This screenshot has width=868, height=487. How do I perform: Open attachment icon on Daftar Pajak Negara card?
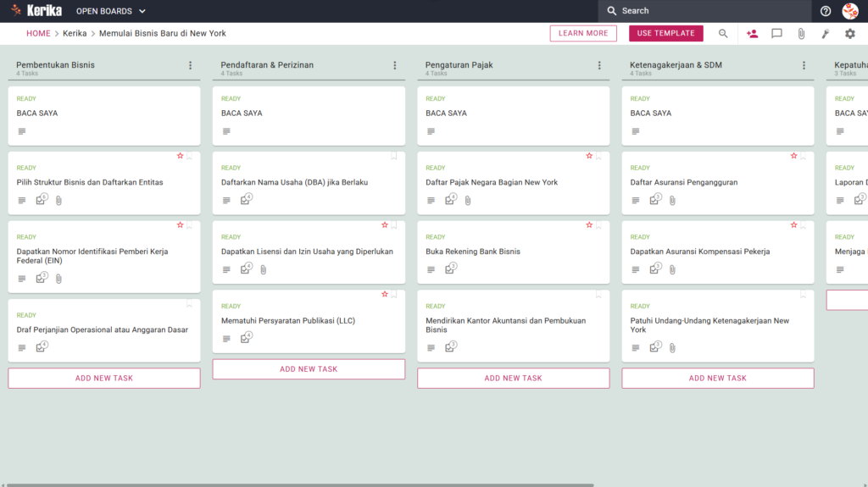(x=468, y=201)
